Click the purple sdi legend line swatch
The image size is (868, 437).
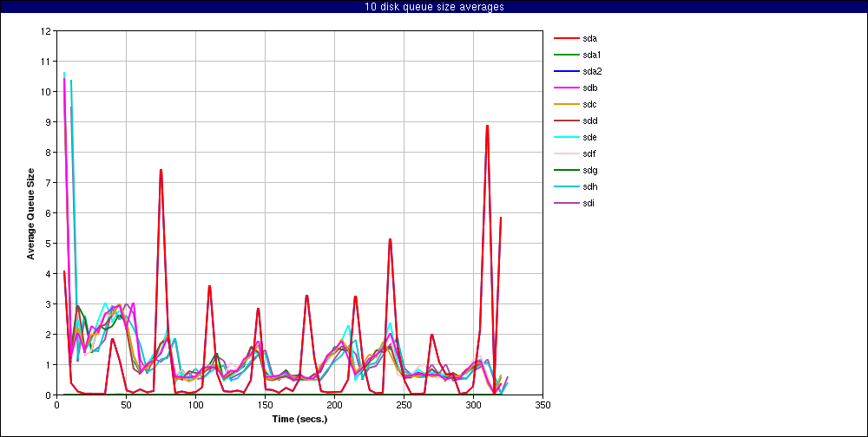(565, 204)
